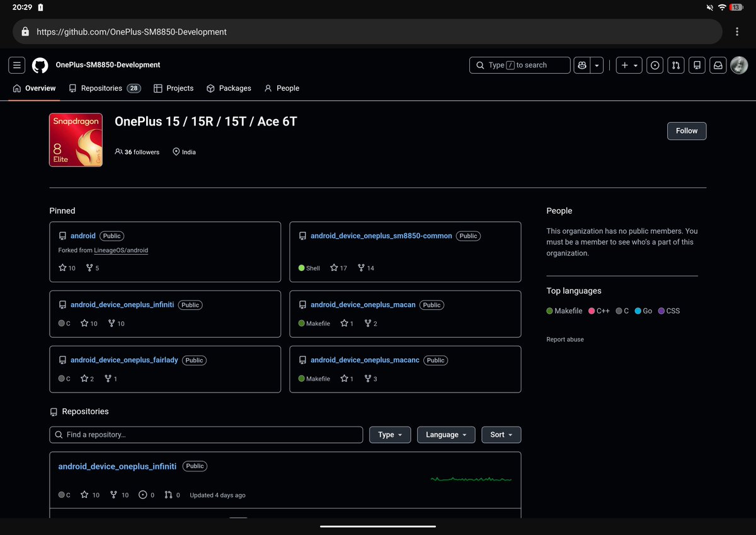The height and width of the screenshot is (535, 756).
Task: Open the notifications inbox icon
Action: 718,65
